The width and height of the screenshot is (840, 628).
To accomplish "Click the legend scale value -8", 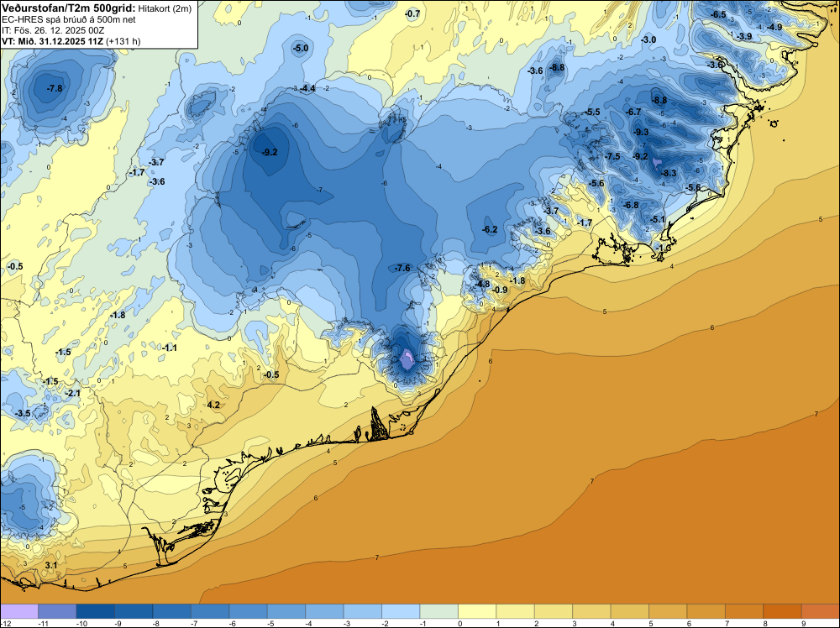I will tap(155, 623).
